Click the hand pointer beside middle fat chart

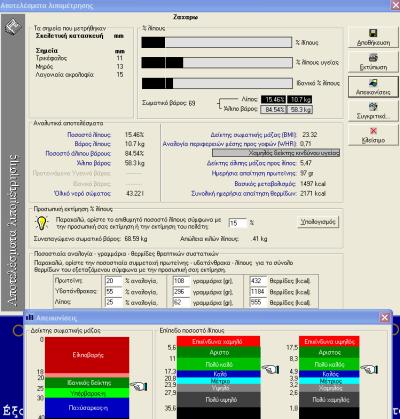tap(271, 369)
